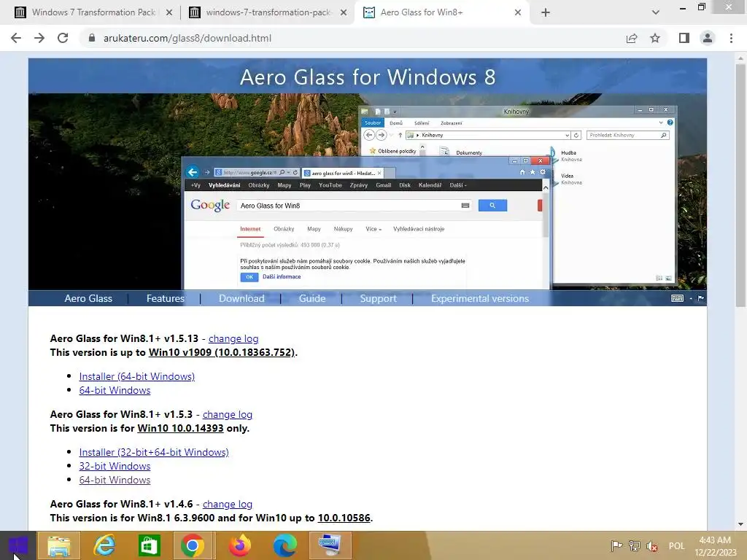Reload the current page
This screenshot has height=560, width=747.
click(63, 38)
